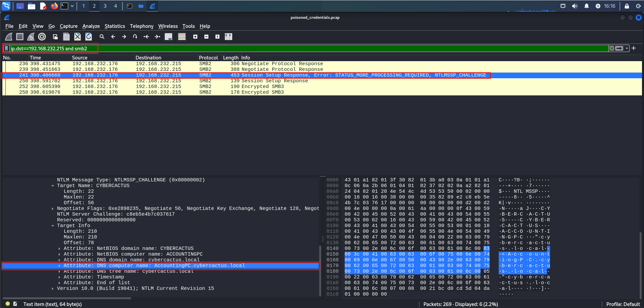Click the Profile: Default status label
The image size is (644, 308).
click(x=623, y=304)
